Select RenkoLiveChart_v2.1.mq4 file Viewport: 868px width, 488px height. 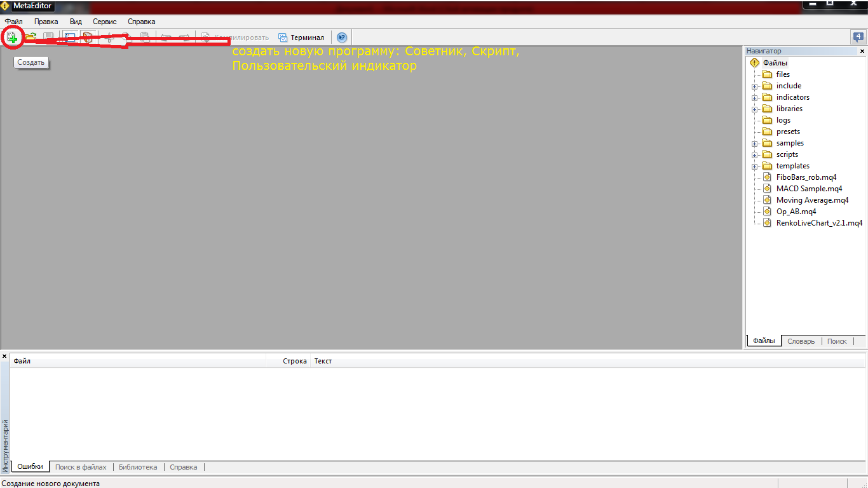tap(819, 223)
